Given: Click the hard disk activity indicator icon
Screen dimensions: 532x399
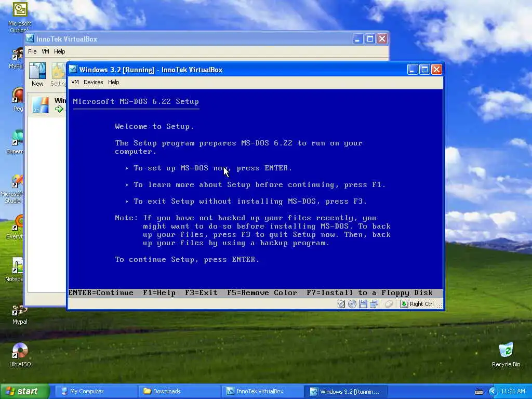Looking at the screenshot, I should [341, 304].
